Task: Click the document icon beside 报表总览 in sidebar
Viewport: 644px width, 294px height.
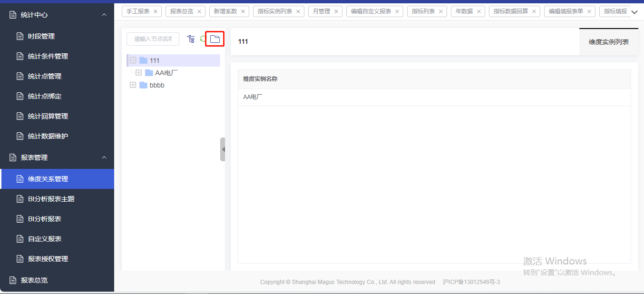Action: 13,280
